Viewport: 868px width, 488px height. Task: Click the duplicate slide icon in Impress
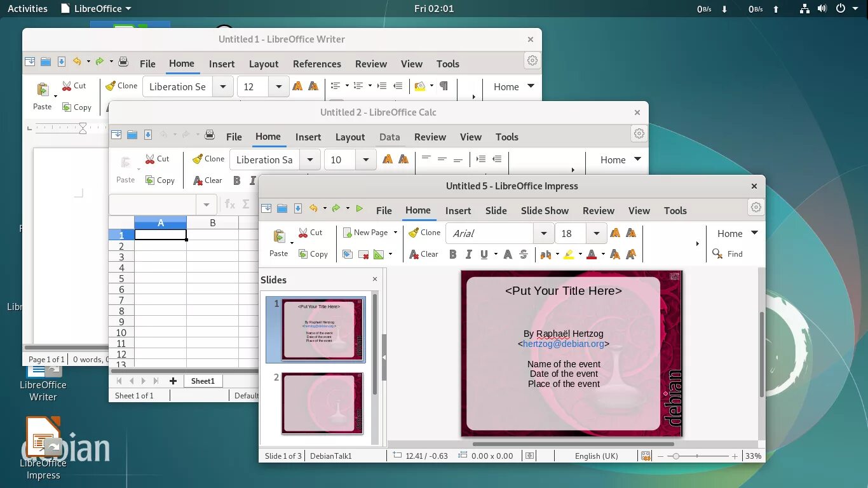point(347,254)
